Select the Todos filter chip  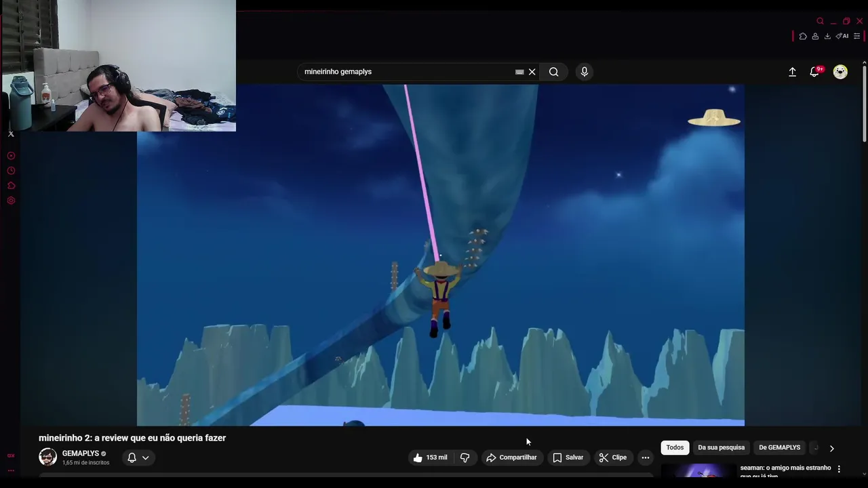[x=675, y=447]
